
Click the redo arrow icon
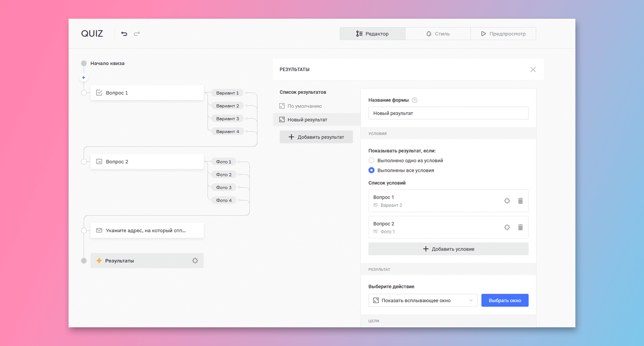click(137, 34)
